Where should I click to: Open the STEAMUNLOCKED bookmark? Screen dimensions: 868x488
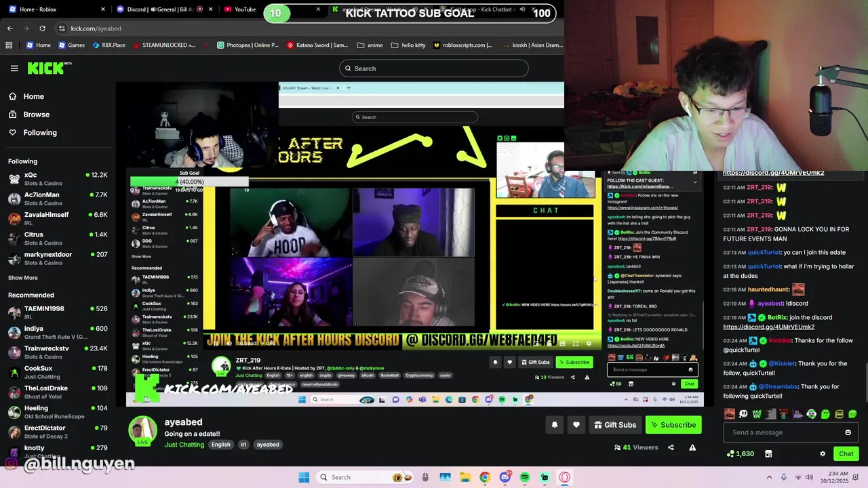[x=163, y=45]
